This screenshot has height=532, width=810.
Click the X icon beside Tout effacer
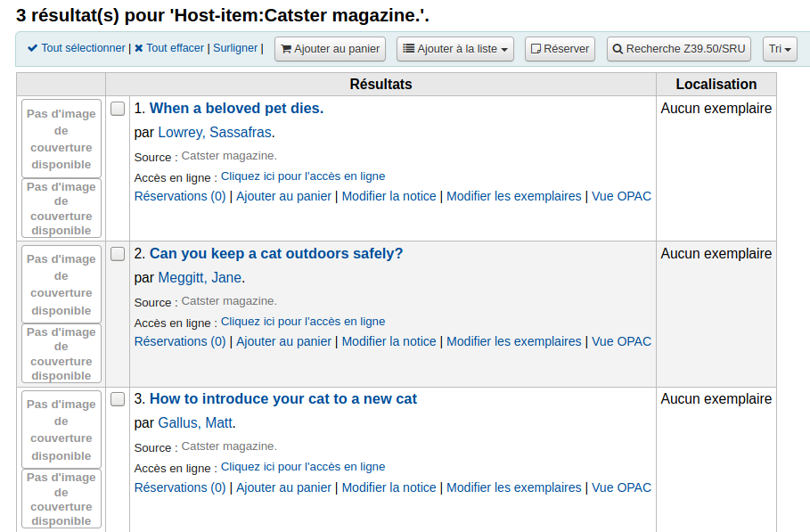[x=139, y=48]
